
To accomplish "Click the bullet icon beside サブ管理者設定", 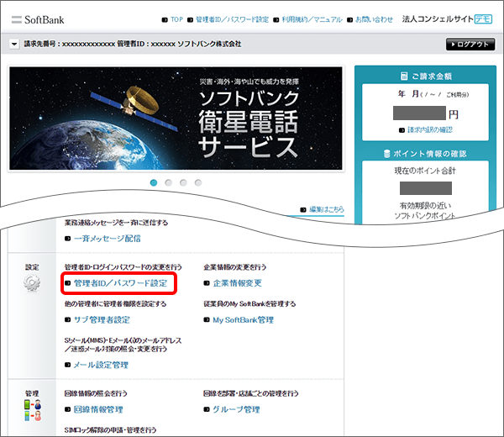I will click(67, 320).
